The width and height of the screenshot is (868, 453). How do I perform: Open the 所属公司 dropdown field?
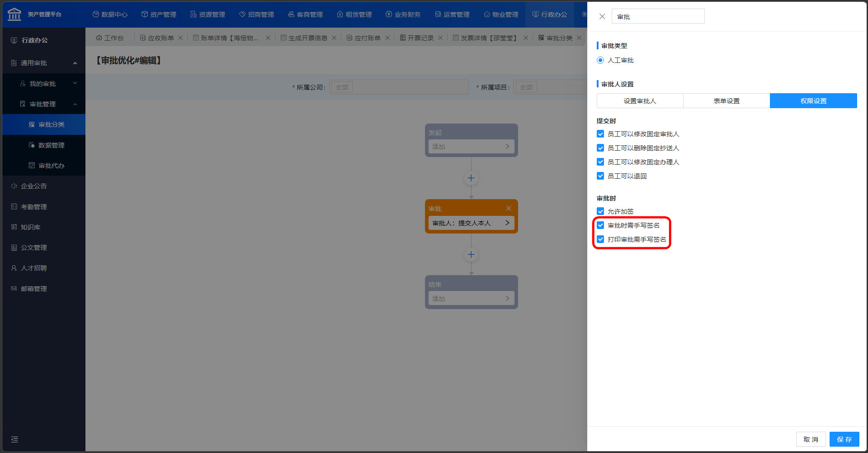399,87
